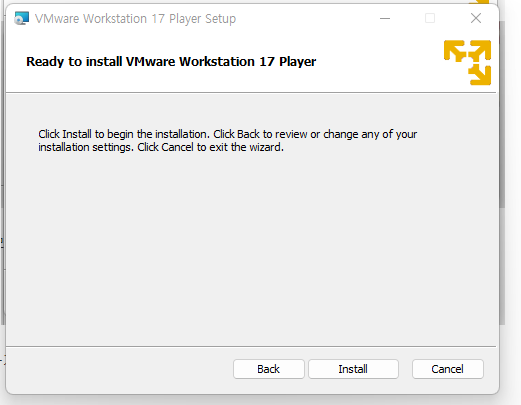This screenshot has width=521, height=405.
Task: Cancel the VMware setup wizard
Action: (x=447, y=369)
